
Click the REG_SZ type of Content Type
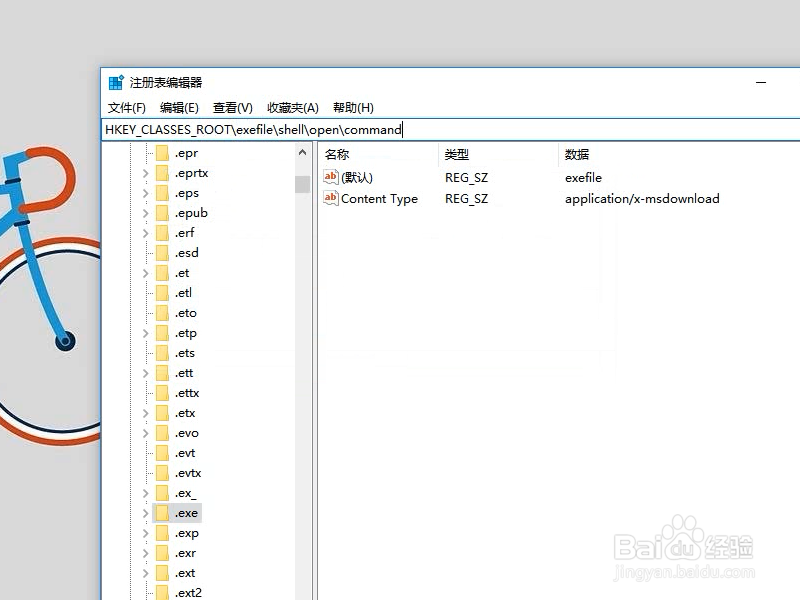466,198
